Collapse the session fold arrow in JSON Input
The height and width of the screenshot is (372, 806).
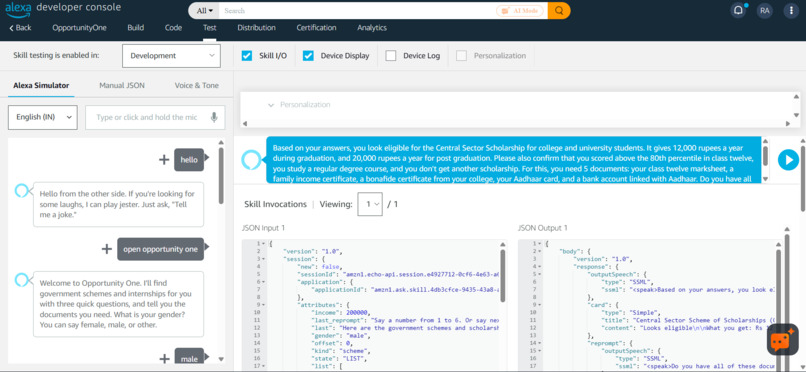click(263, 259)
